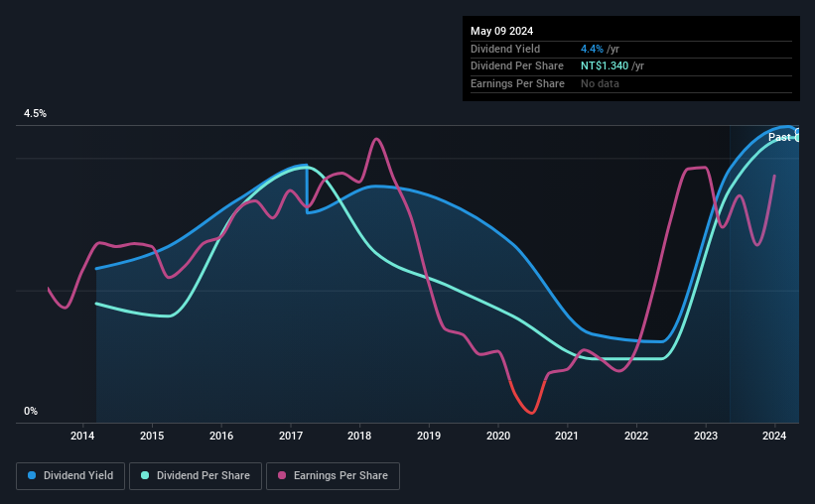815x504 pixels.
Task: Click the 4.4% Dividend Yield value
Action: 592,49
